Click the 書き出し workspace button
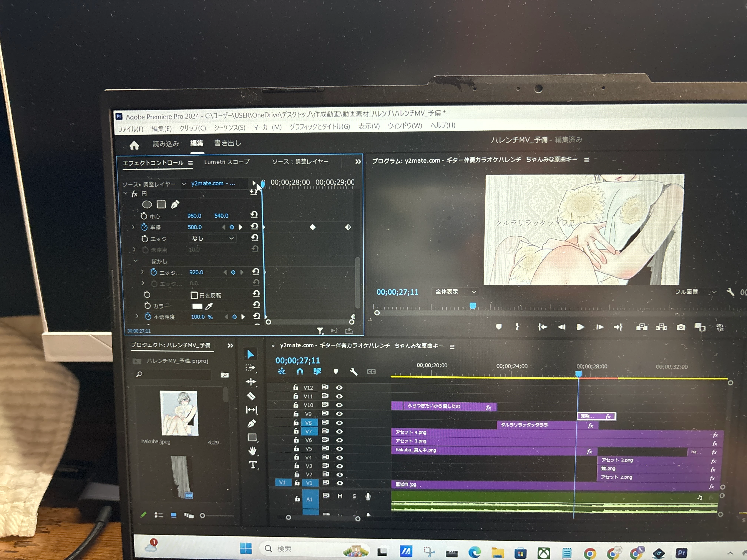 pyautogui.click(x=228, y=143)
